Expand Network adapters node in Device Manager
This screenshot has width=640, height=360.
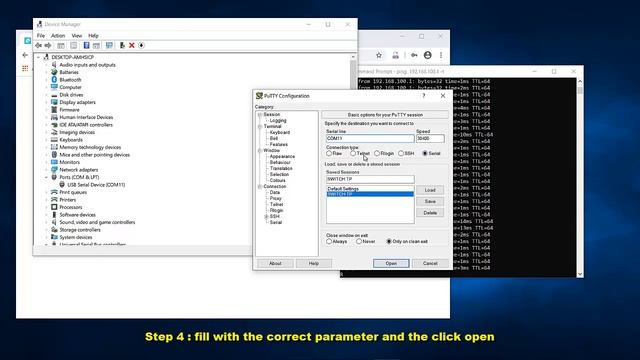coord(47,170)
